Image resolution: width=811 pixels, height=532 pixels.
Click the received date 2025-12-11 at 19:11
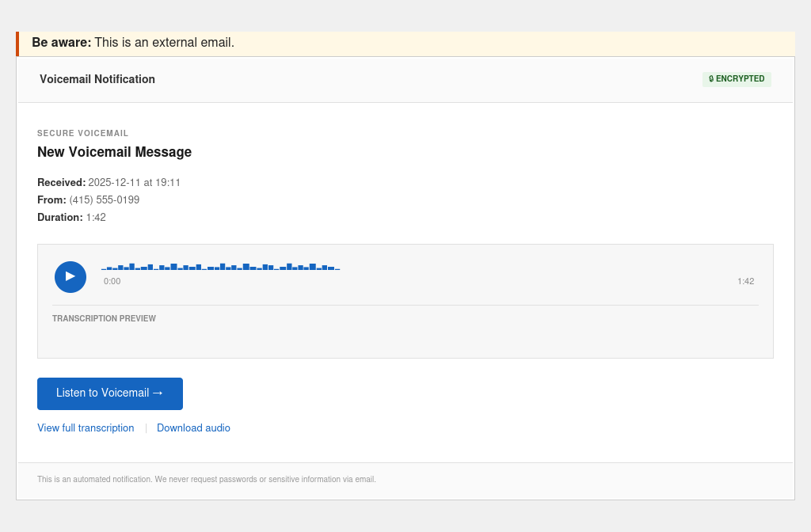(134, 183)
